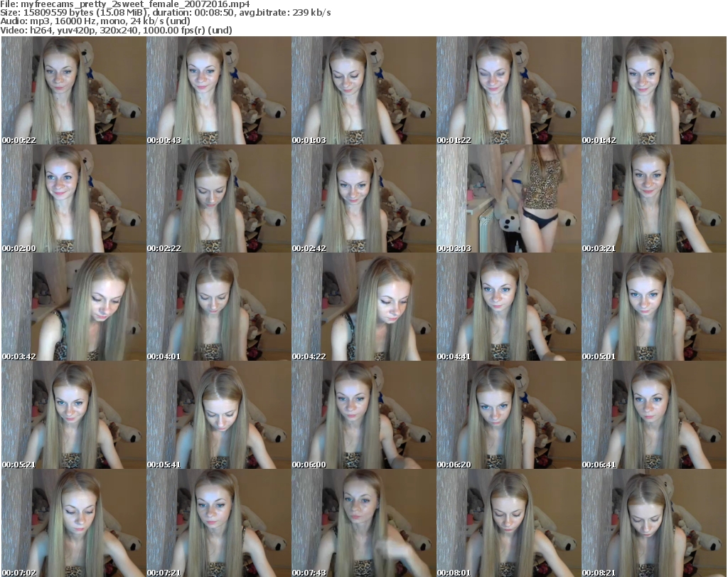Select the thumbnail frame at 00:06:20

(x=508, y=415)
